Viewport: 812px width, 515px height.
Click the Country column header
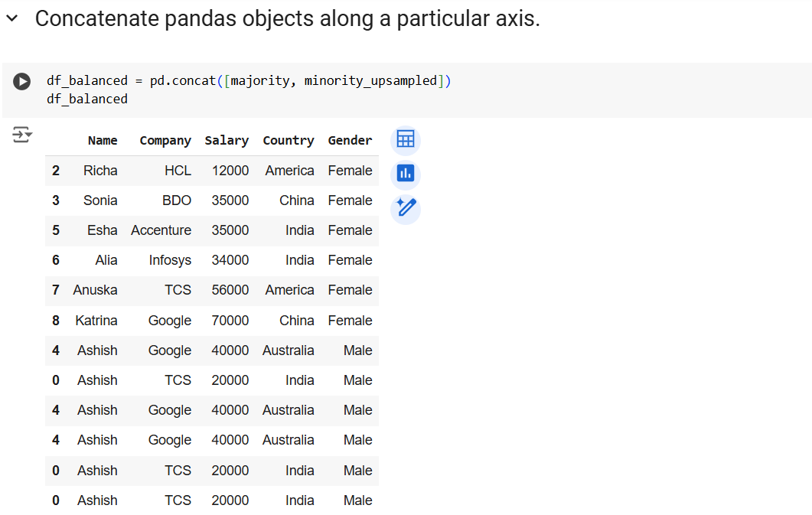click(289, 141)
